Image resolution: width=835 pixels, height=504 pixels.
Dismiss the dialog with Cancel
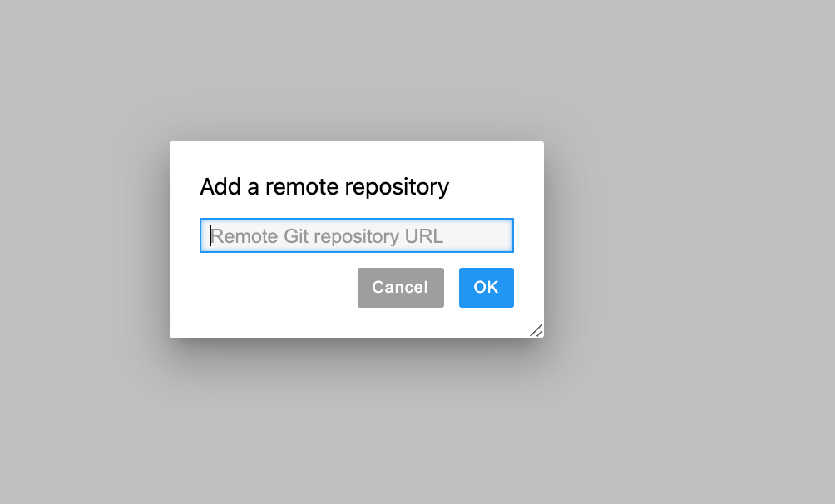click(401, 288)
